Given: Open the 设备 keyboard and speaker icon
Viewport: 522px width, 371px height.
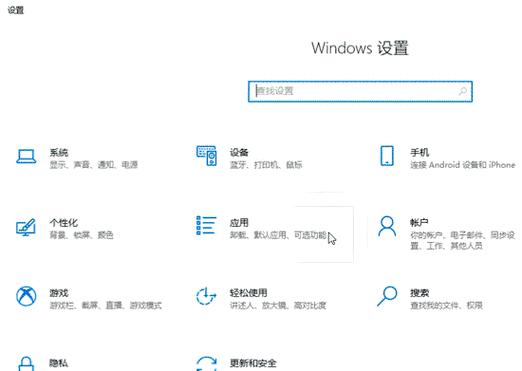Looking at the screenshot, I should point(206,156).
